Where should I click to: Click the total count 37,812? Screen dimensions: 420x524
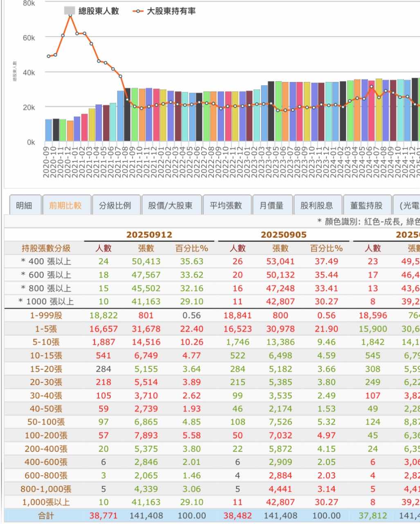(373, 516)
